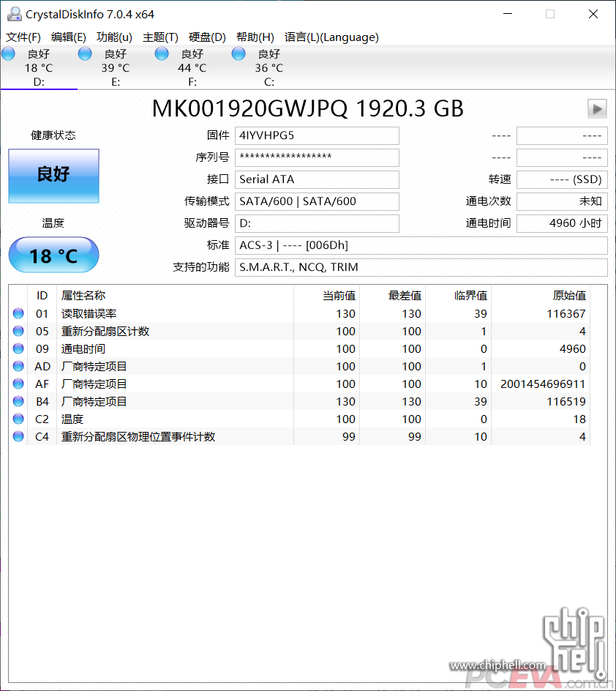The height and width of the screenshot is (691, 616).
Task: Switch to drive C: 36 °C tab
Action: [x=269, y=67]
